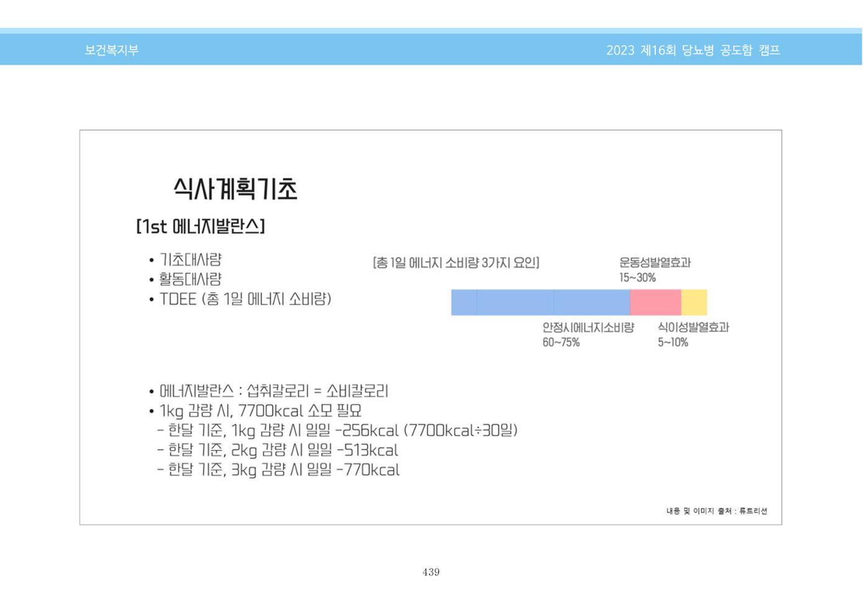Click the 식이성발열효과 label

click(x=693, y=327)
